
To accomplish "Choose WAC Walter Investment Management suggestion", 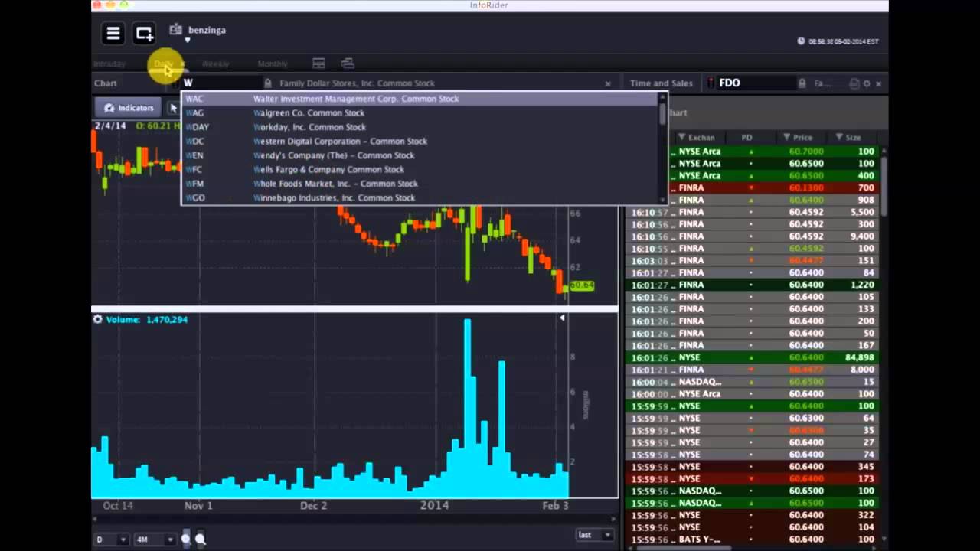I will pyautogui.click(x=420, y=99).
